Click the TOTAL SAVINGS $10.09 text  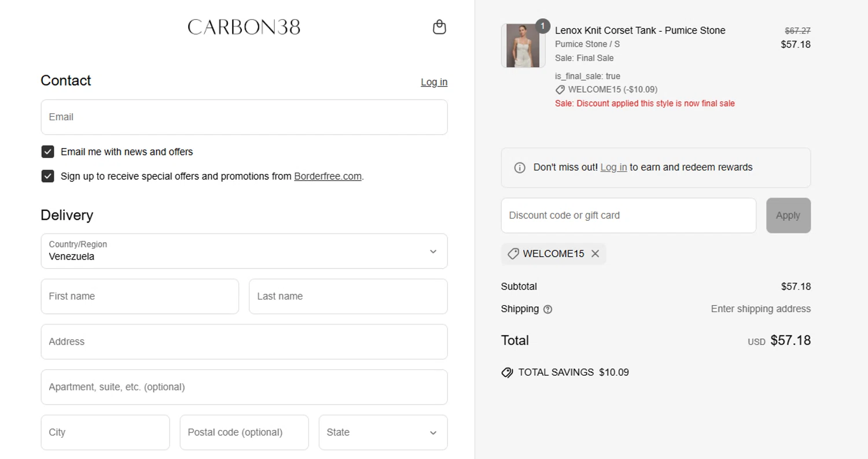tap(573, 372)
